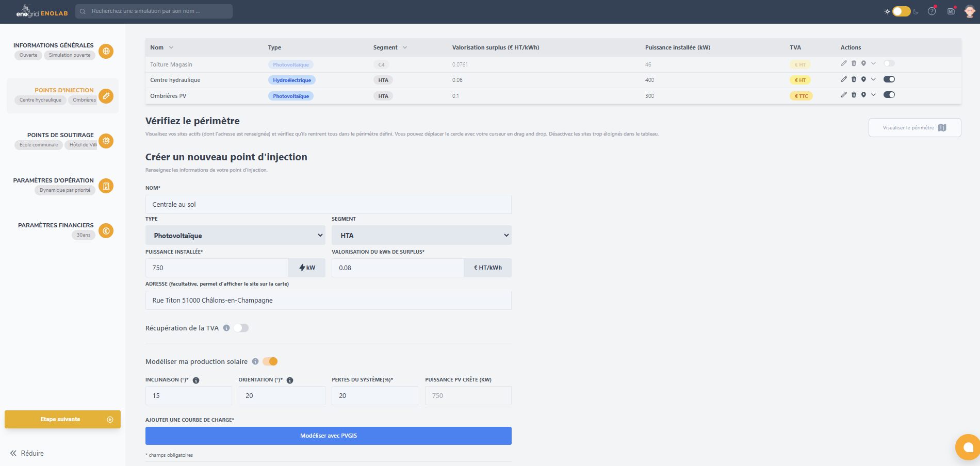980x466 pixels.
Task: Delete the Ombrières PV row via trash icon
Action: click(x=854, y=95)
